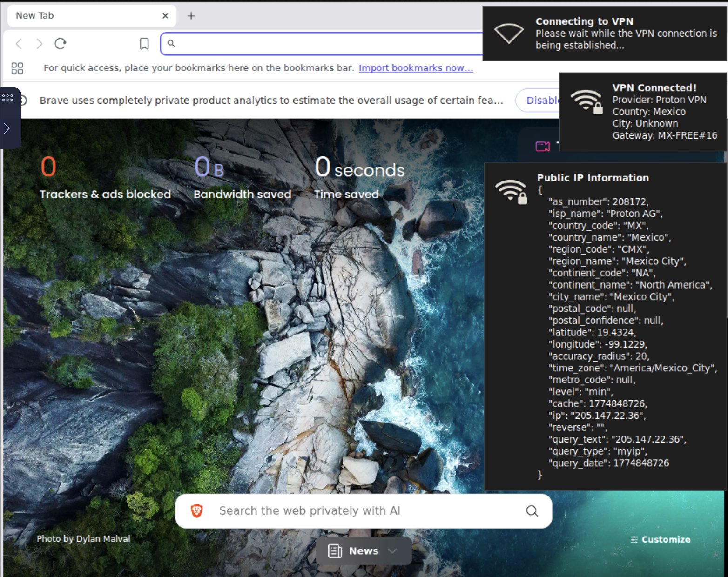Click the Import bookmarks now link

(x=416, y=68)
